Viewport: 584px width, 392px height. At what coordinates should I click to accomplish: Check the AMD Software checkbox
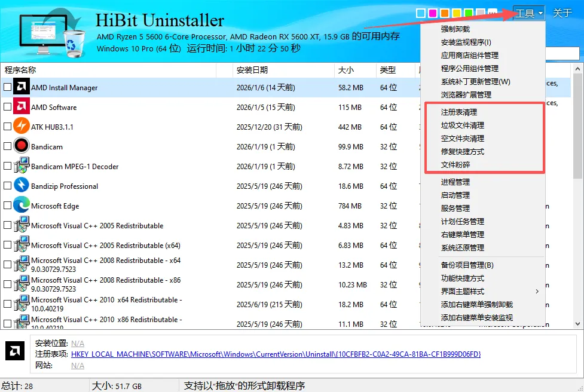pyautogui.click(x=7, y=107)
